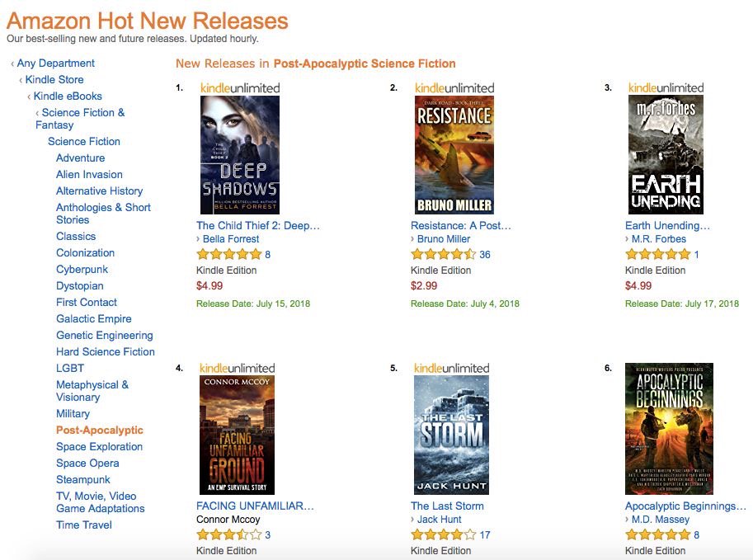
Task: View the 36 reviews for Resistance
Action: coord(485,255)
